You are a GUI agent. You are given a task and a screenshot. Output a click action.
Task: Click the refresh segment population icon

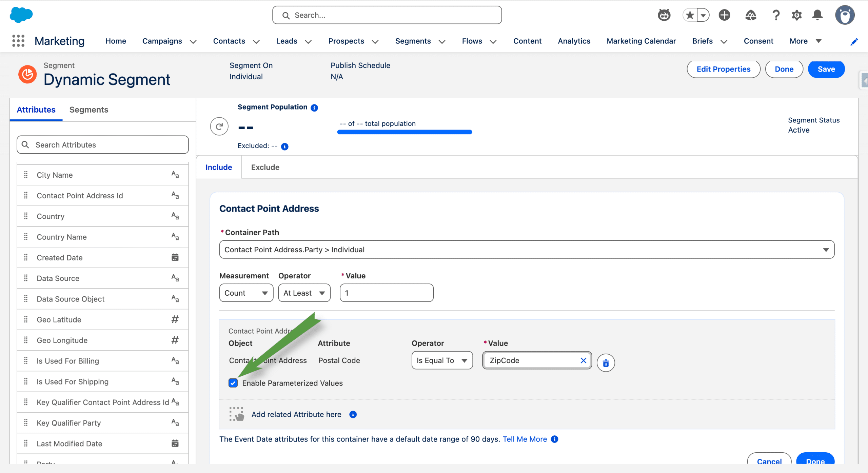(219, 126)
